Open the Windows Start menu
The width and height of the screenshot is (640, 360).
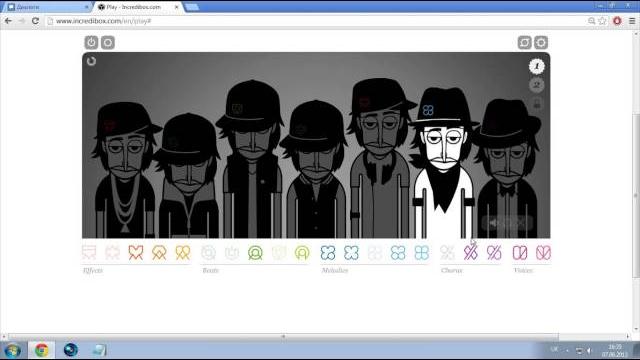click(12, 351)
